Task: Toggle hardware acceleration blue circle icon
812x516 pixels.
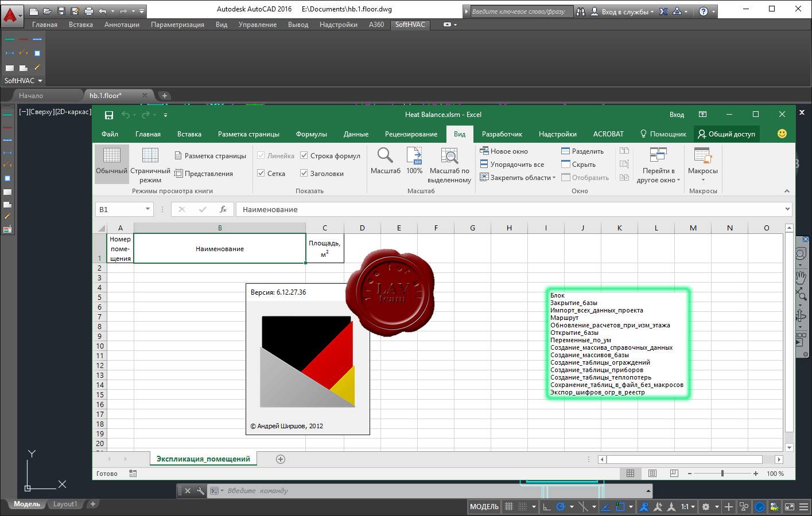Action: 760,507
